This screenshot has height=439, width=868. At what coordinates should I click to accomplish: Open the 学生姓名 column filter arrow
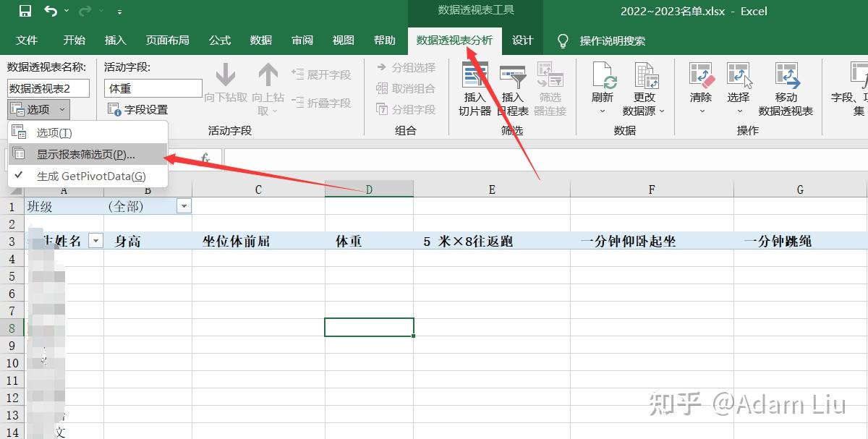click(x=95, y=240)
